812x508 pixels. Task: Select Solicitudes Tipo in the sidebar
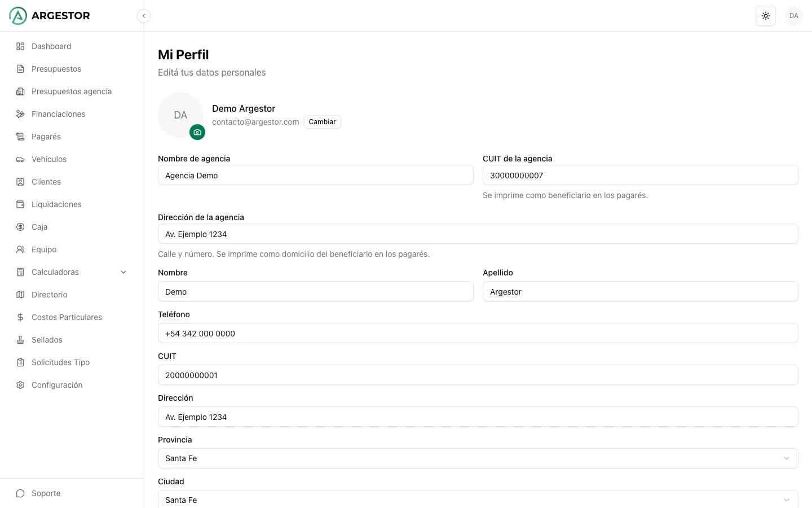tap(72, 362)
